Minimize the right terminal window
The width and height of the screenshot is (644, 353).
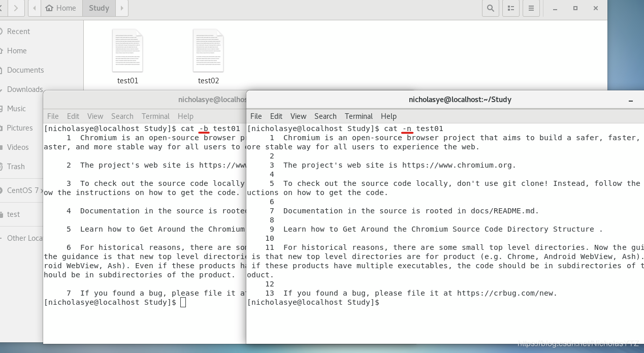tap(631, 100)
